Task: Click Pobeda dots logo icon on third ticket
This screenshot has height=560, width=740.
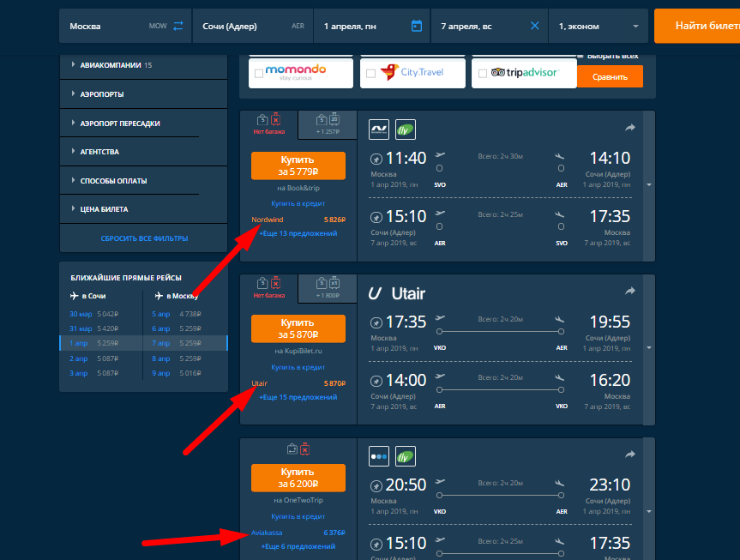Action: (x=379, y=456)
